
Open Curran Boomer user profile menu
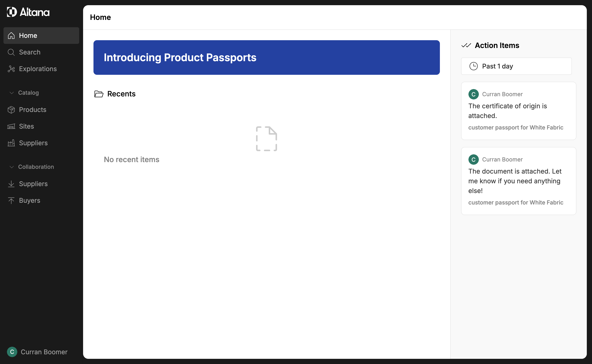37,352
